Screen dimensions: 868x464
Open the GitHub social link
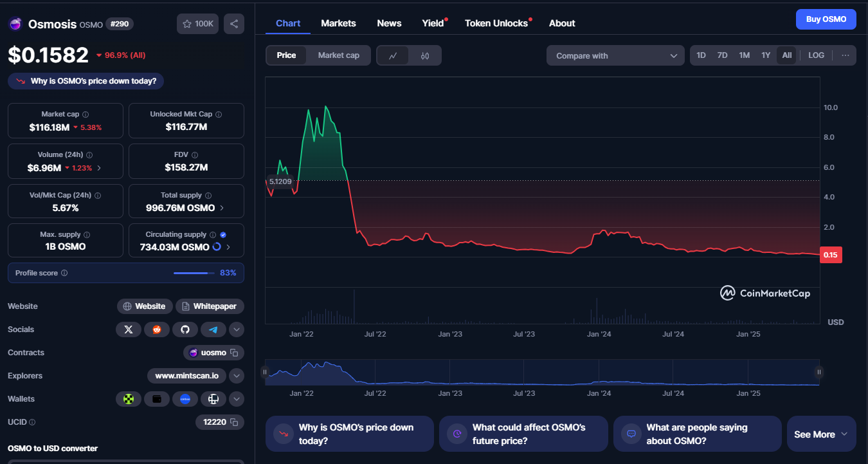[185, 329]
